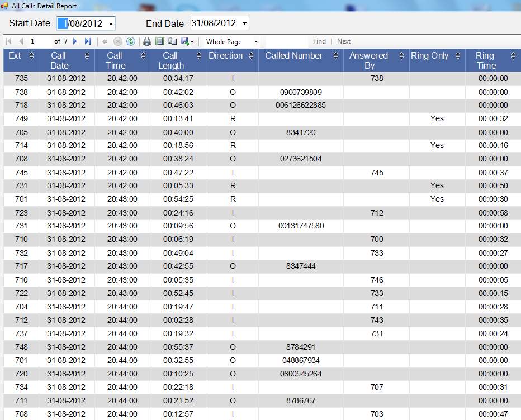Viewport: 521px width, 420px height.
Task: Sort by Call Time column
Action: click(x=143, y=55)
